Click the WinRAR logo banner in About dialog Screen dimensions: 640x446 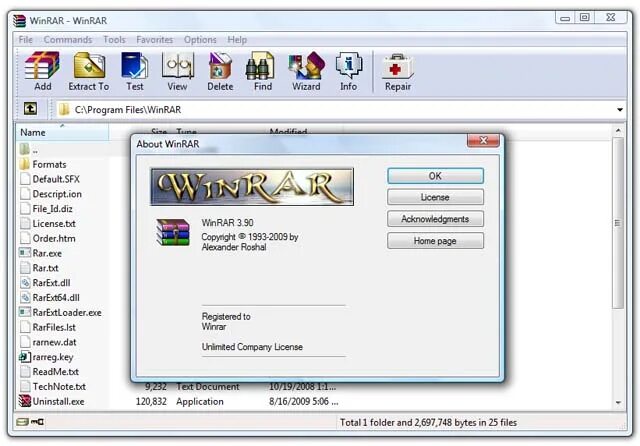tap(252, 186)
